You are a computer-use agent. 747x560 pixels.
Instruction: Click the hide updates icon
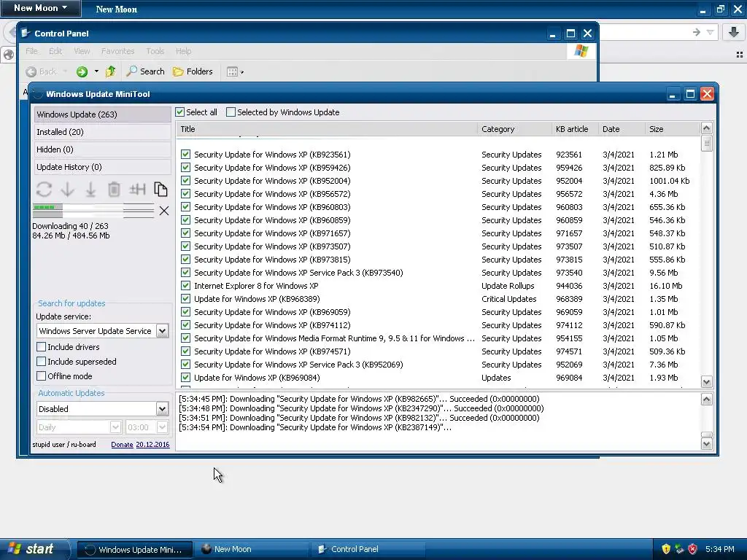pyautogui.click(x=137, y=189)
